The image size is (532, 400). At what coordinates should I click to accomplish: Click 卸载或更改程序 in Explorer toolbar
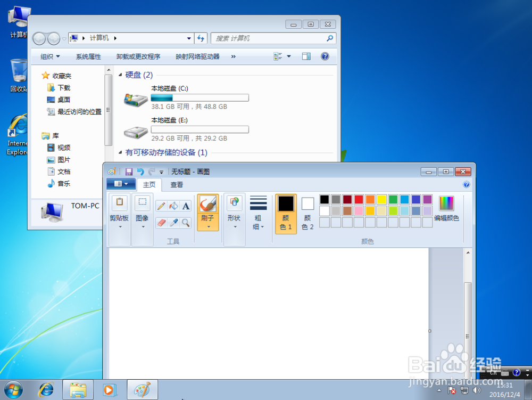pos(138,56)
